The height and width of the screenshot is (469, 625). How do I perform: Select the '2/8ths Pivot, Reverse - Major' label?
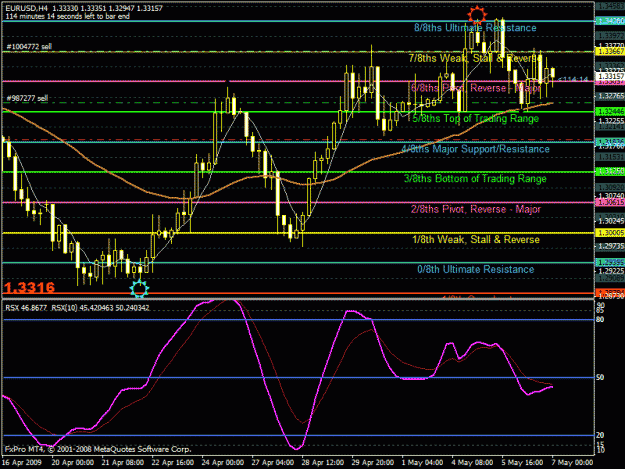tap(476, 209)
